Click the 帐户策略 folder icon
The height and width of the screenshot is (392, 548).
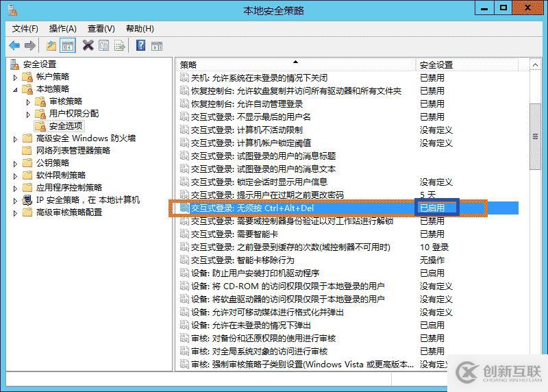tap(27, 77)
